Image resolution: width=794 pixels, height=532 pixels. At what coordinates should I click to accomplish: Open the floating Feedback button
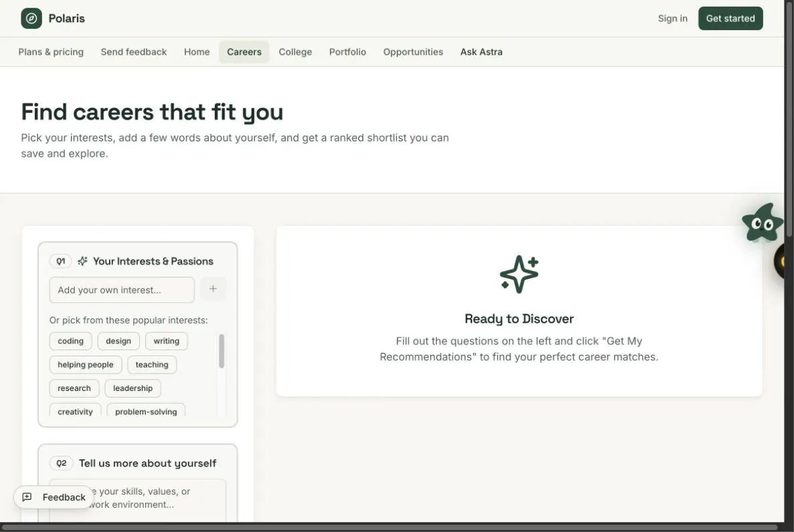pos(54,497)
